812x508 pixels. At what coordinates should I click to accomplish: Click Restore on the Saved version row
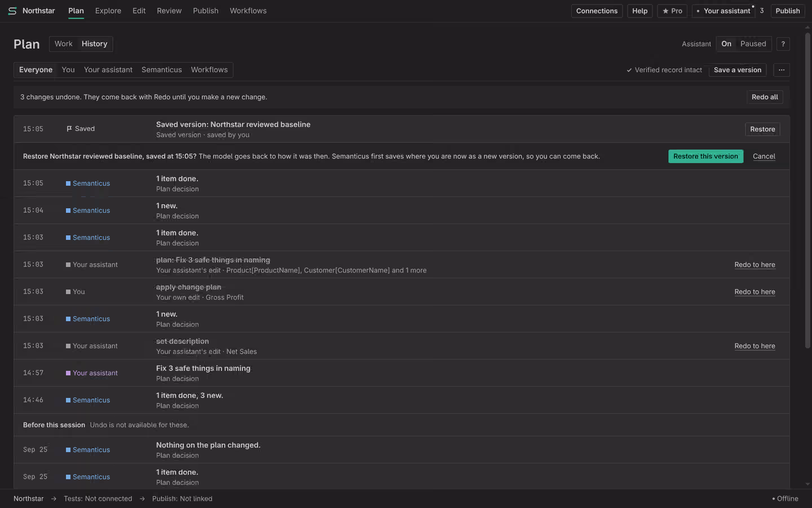pyautogui.click(x=762, y=129)
